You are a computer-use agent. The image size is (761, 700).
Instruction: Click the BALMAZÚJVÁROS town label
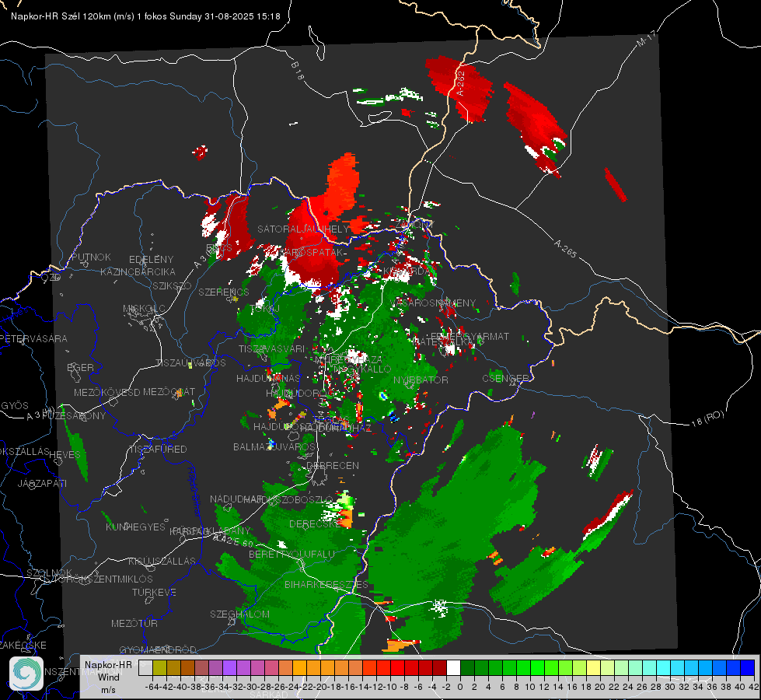(x=274, y=446)
